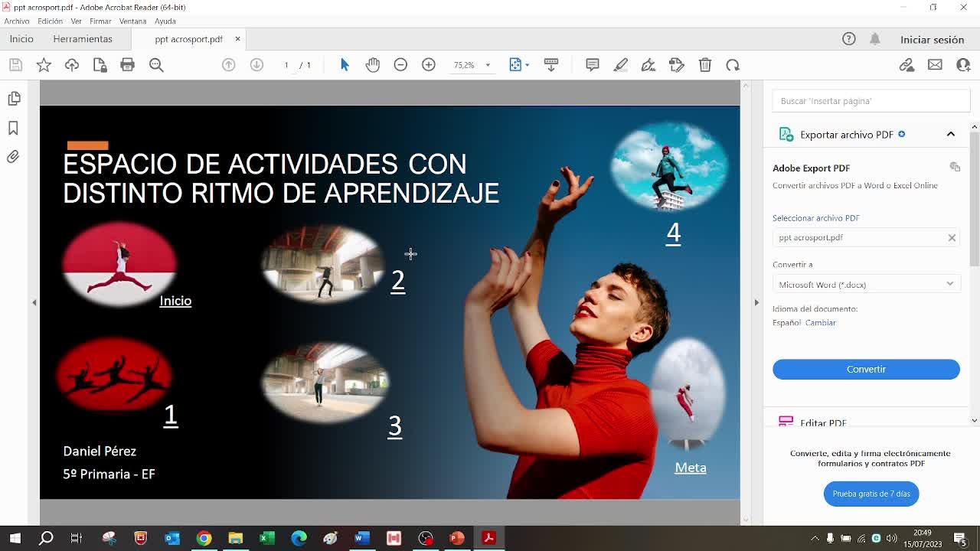Image resolution: width=980 pixels, height=551 pixels.
Task: Open the Add comment tool
Action: (593, 65)
